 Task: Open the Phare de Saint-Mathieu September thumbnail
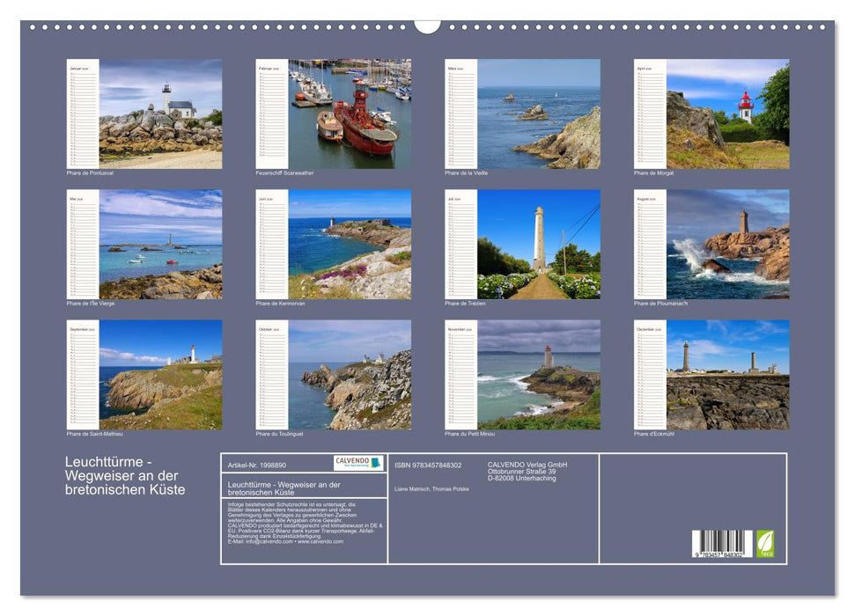point(159,374)
